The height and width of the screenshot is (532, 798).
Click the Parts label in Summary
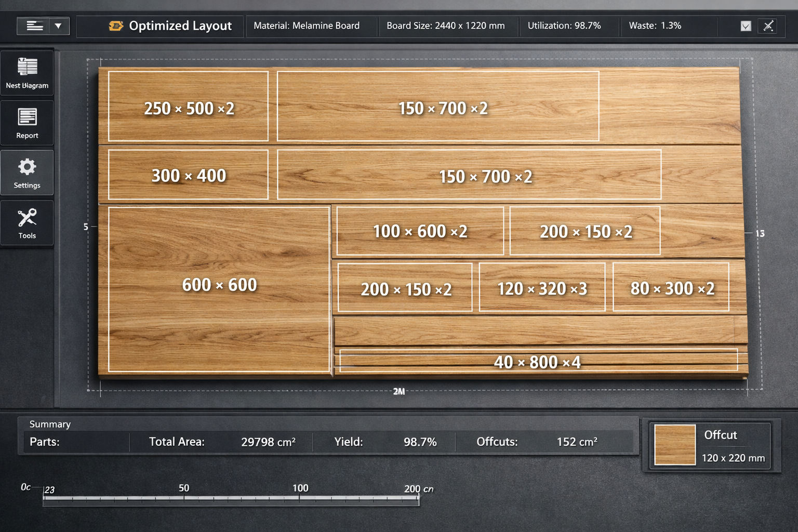tap(45, 442)
